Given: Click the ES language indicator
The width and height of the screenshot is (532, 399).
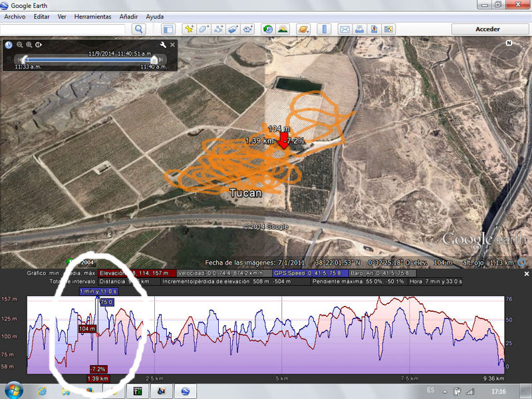Looking at the screenshot, I should pos(430,390).
